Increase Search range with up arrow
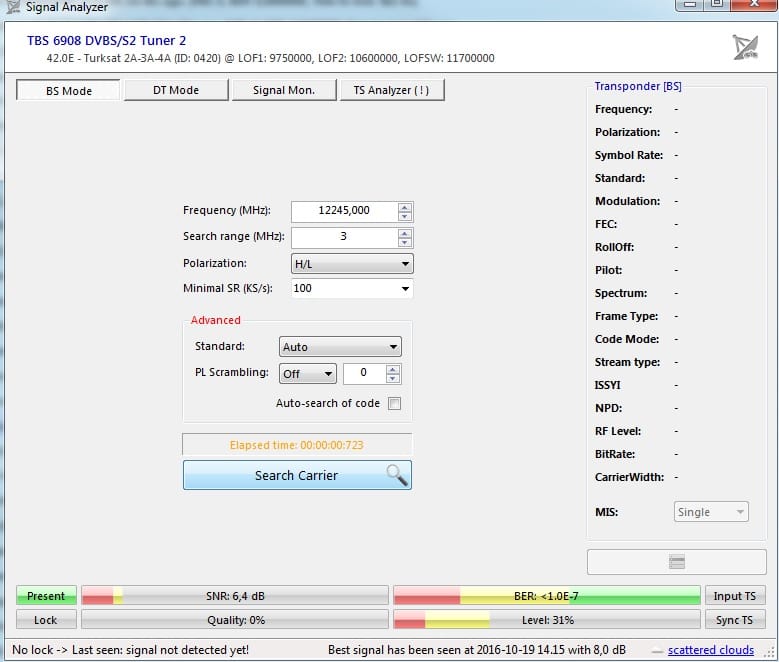The image size is (779, 662). tap(405, 233)
